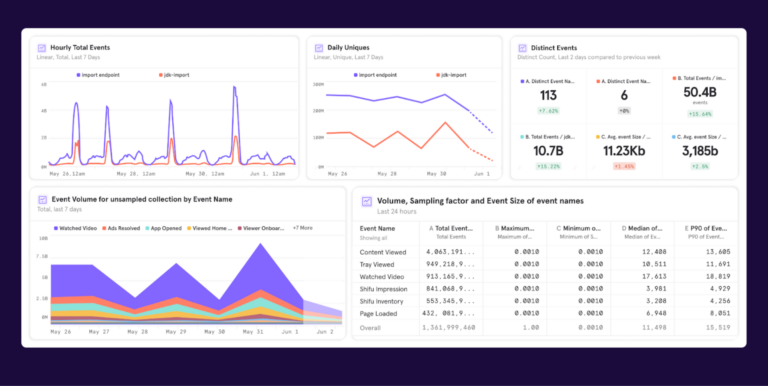Toggle jdk-import series in Hourly Total Events
Image resolution: width=768 pixels, height=386 pixels.
coord(174,75)
